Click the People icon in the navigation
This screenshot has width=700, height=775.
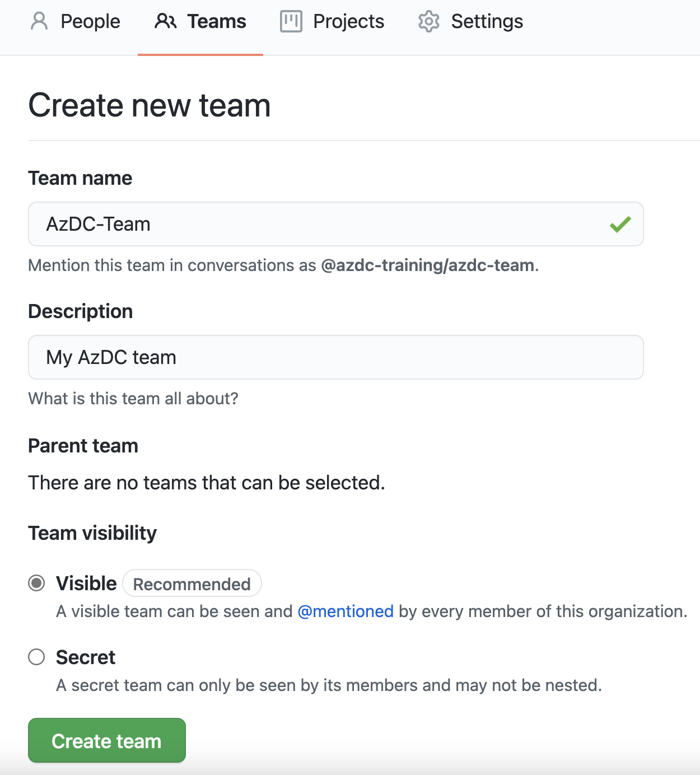[39, 21]
